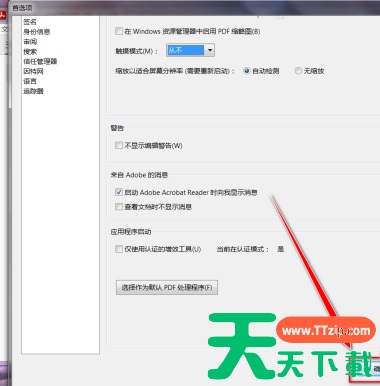Select 身份信息 in the category list

point(37,32)
